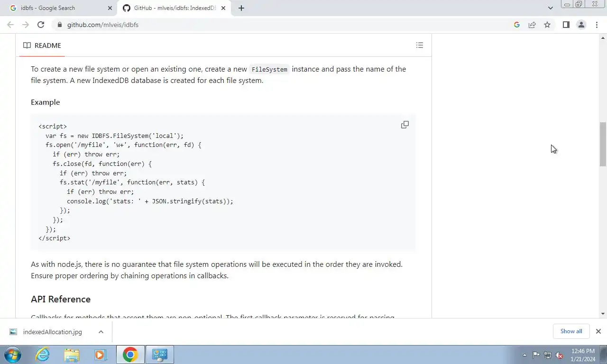Select GitHub mlveis/idbfs tab

174,8
